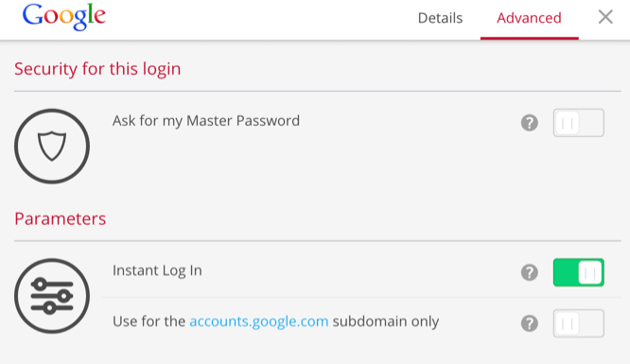Click the Parameters sliders icon
The image size is (630, 364).
[x=52, y=296]
